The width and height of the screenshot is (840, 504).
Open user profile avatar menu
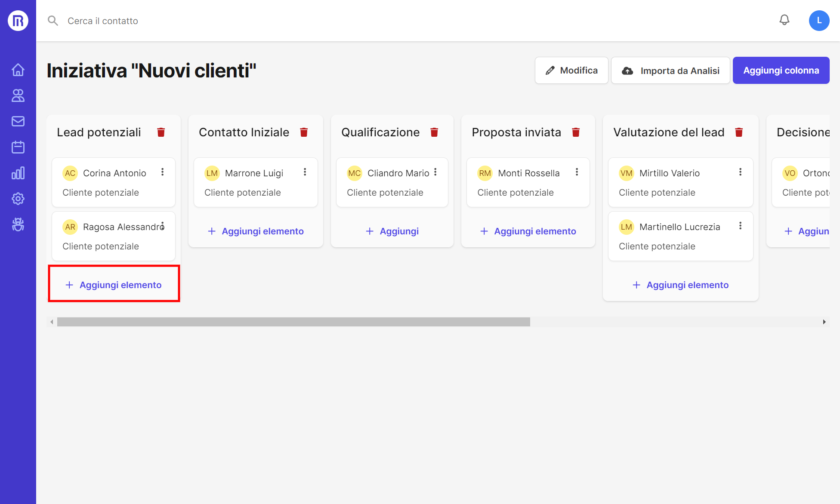click(819, 21)
